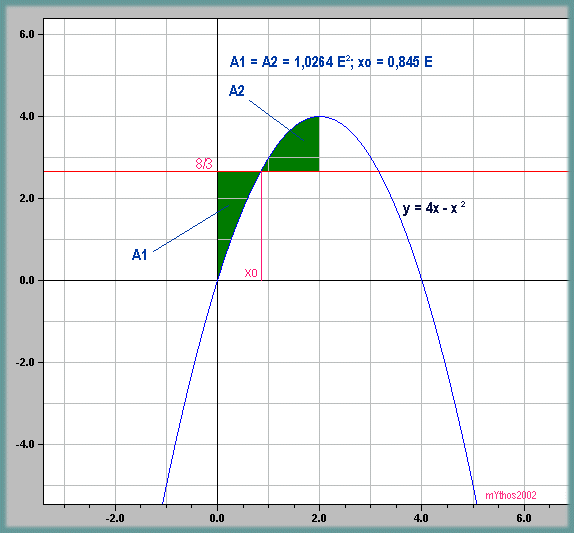Click the title text 'A1 = A2 = 1,0264 E²; xo = 0,845 E'
The width and height of the screenshot is (574, 533).
(x=331, y=62)
